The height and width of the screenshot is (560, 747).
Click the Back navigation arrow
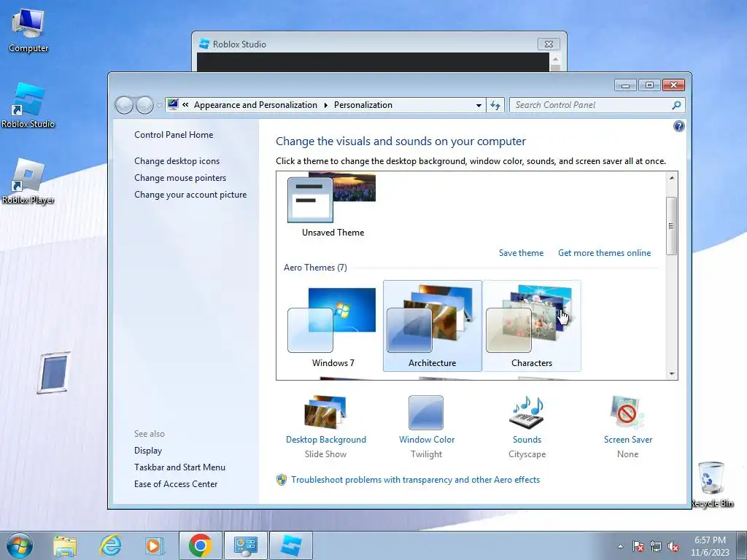pos(124,105)
